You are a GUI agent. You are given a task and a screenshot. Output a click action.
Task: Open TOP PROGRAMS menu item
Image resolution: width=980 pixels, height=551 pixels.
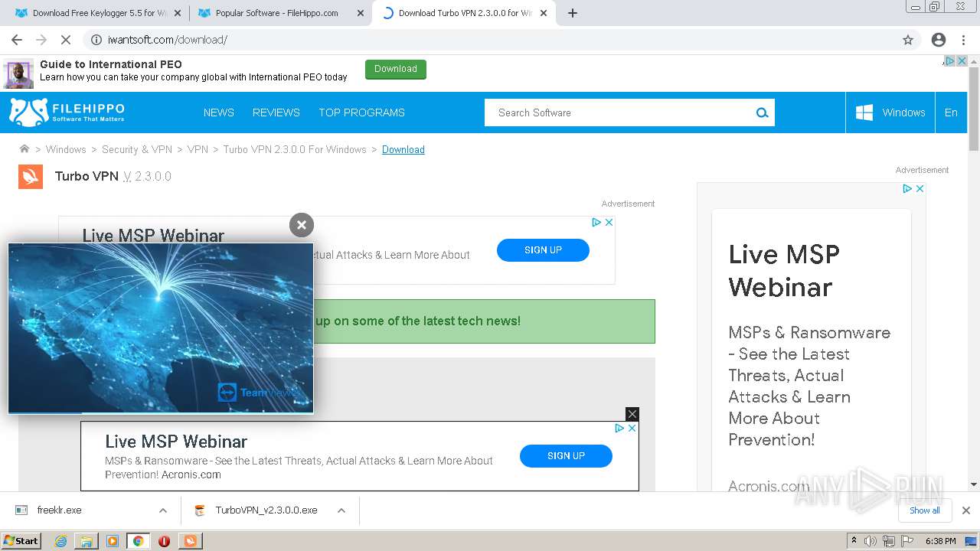click(361, 112)
